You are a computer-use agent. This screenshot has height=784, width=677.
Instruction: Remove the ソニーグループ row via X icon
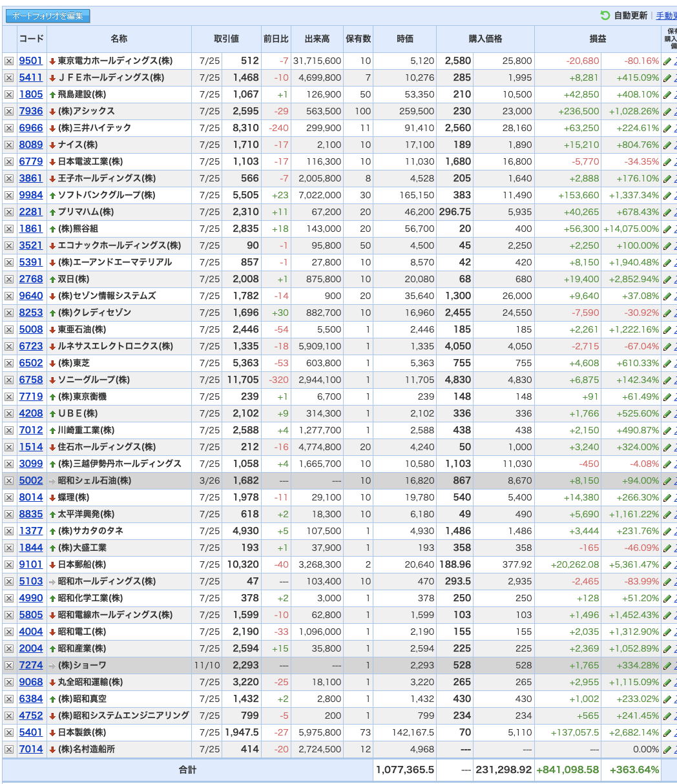9,380
